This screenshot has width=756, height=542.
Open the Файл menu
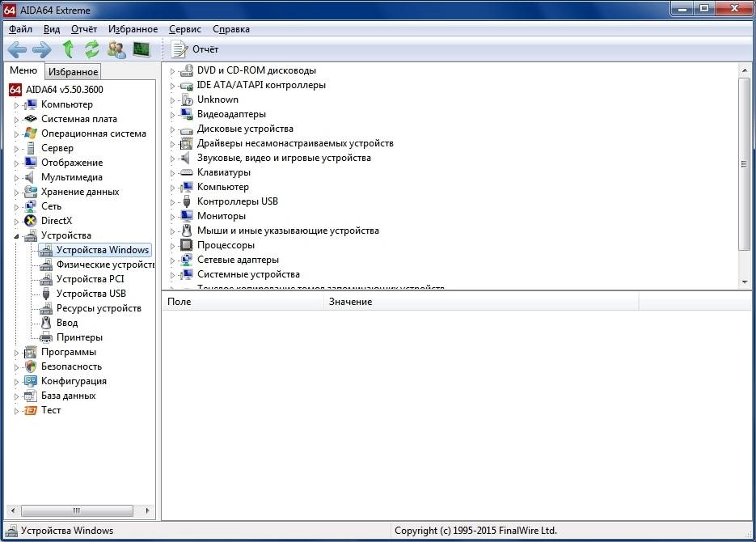coord(21,29)
